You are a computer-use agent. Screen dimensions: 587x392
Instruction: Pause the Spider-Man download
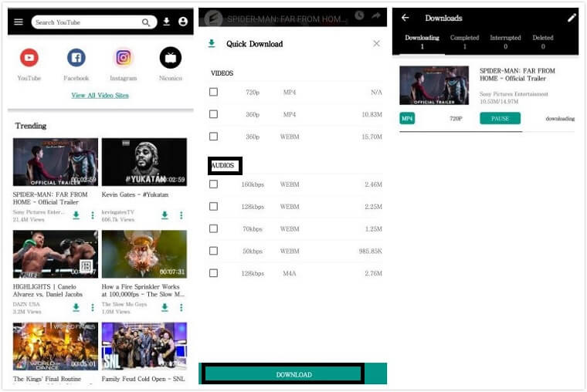500,119
